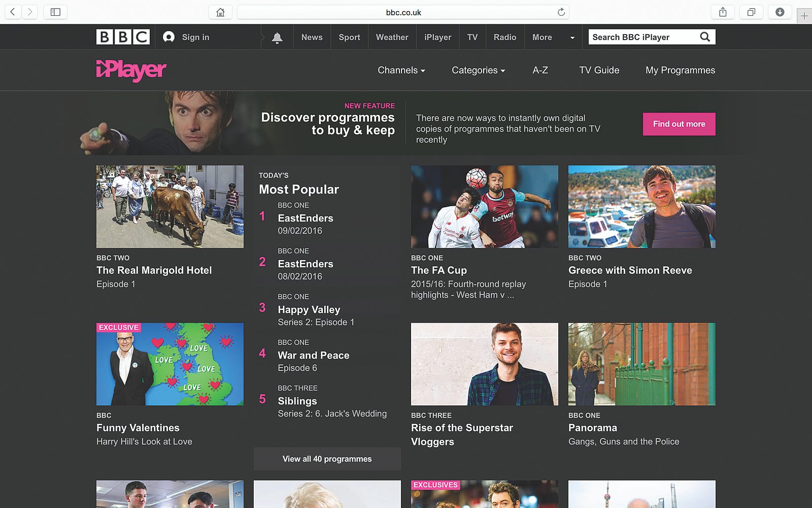The width and height of the screenshot is (812, 508).
Task: Expand the More dropdown arrow
Action: [572, 38]
